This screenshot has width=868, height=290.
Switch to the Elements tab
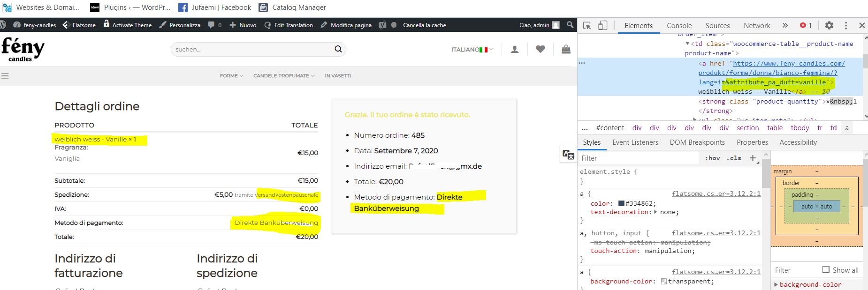639,26
